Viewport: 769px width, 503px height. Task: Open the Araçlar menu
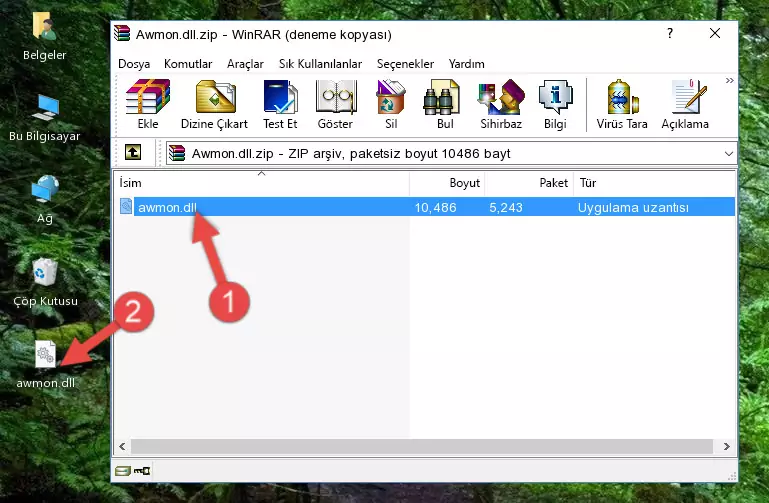coord(245,64)
